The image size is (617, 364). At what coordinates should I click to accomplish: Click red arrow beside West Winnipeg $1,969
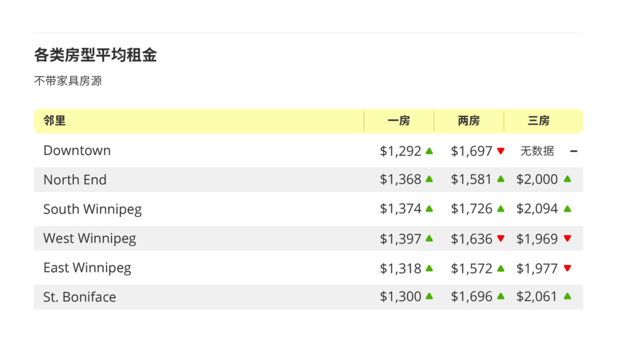click(567, 239)
